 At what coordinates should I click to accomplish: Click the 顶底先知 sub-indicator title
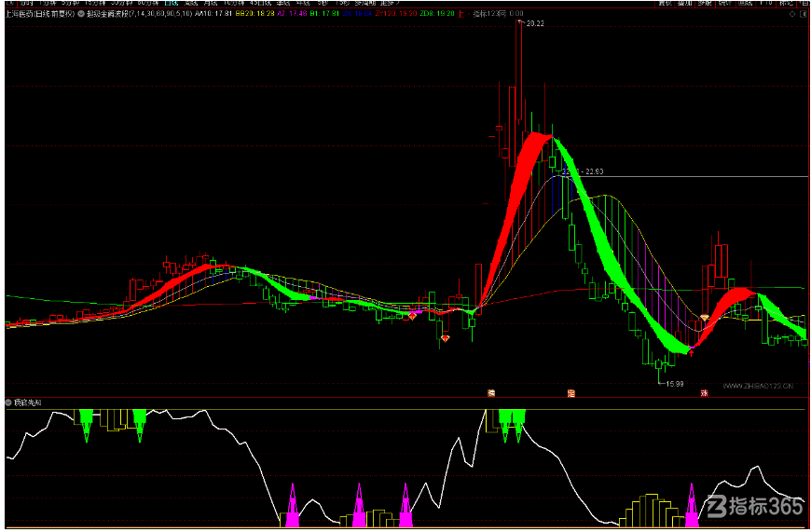click(28, 402)
